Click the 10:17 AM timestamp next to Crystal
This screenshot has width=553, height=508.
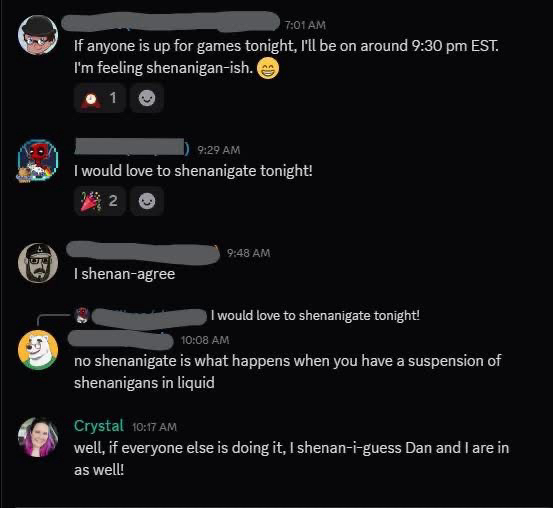point(154,427)
